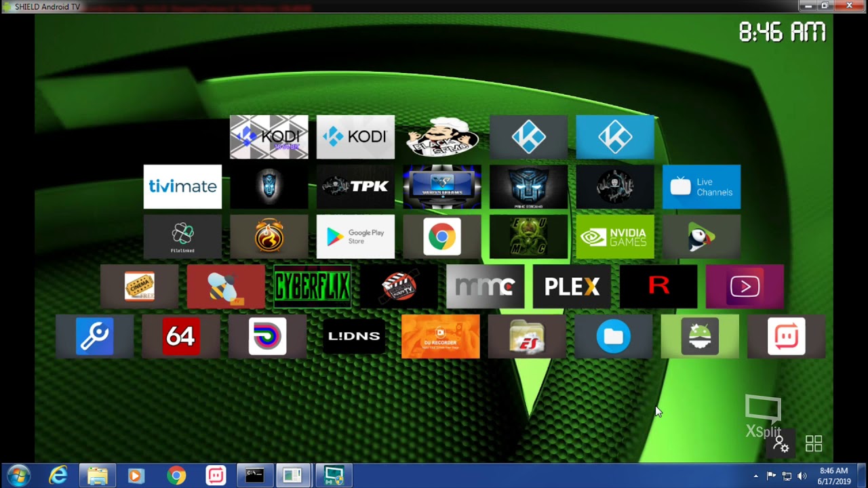Open Google Play Store
The width and height of the screenshot is (868, 488).
(x=355, y=237)
